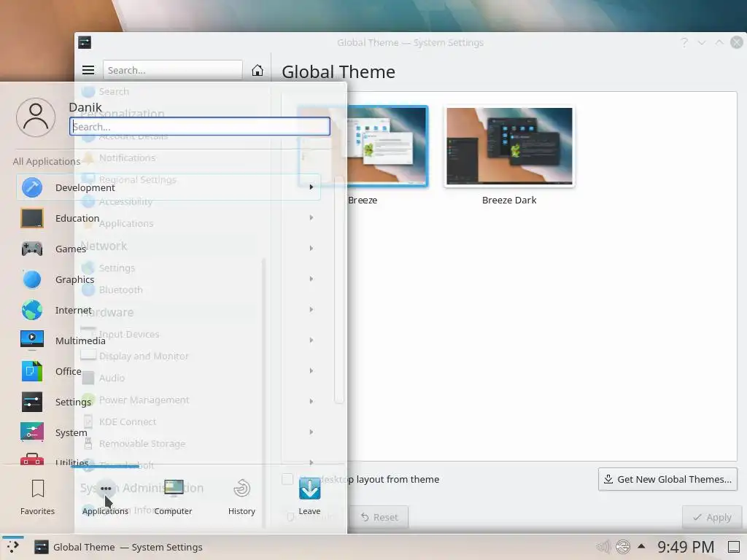Click the Utilities toolbox icon

[x=32, y=459]
